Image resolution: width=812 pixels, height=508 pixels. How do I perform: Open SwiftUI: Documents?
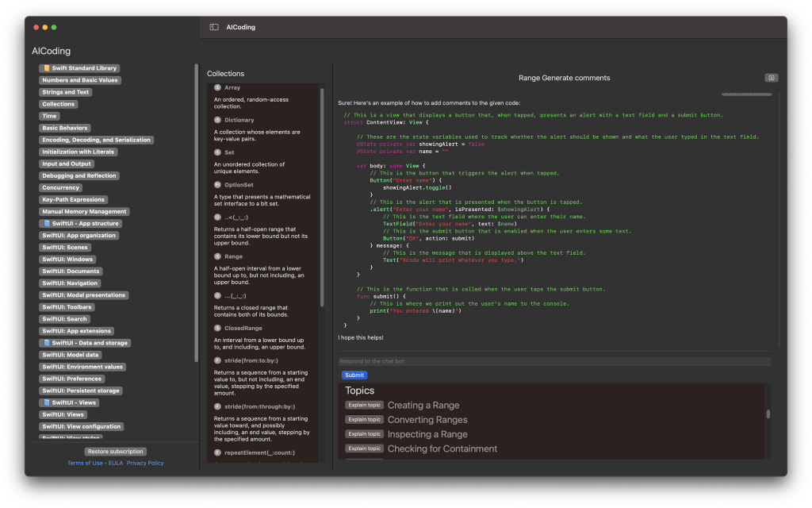click(71, 271)
